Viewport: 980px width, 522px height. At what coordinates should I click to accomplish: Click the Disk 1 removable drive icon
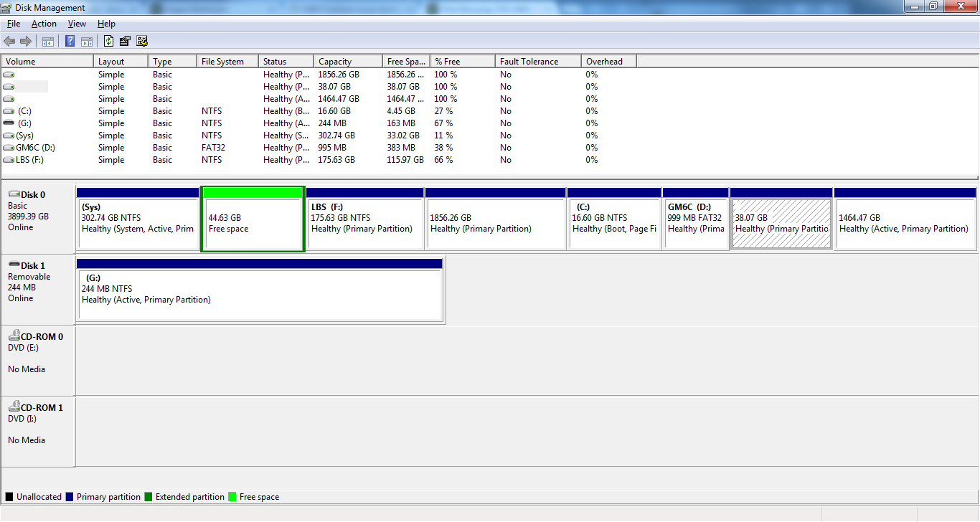pyautogui.click(x=14, y=265)
